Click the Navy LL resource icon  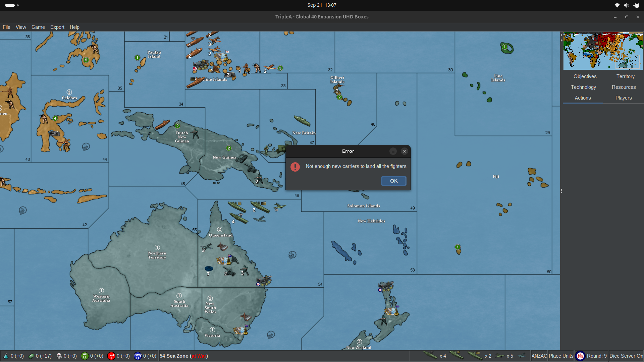pyautogui.click(x=138, y=356)
